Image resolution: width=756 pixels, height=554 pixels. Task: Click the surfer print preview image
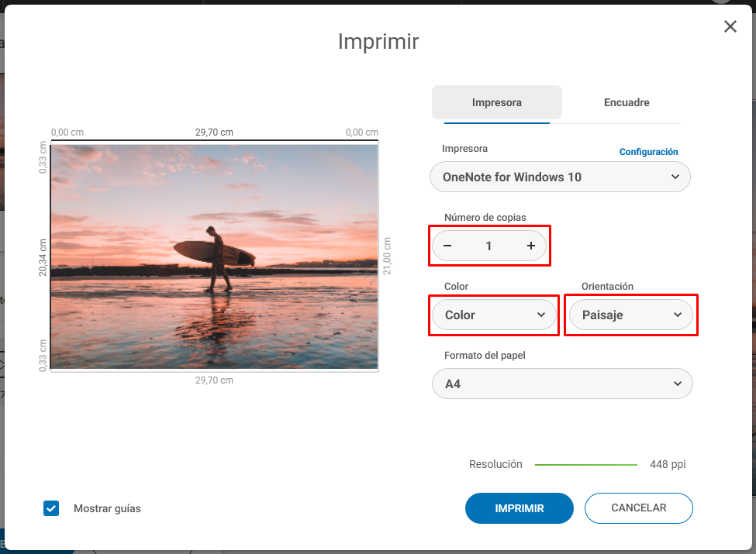[x=213, y=256]
